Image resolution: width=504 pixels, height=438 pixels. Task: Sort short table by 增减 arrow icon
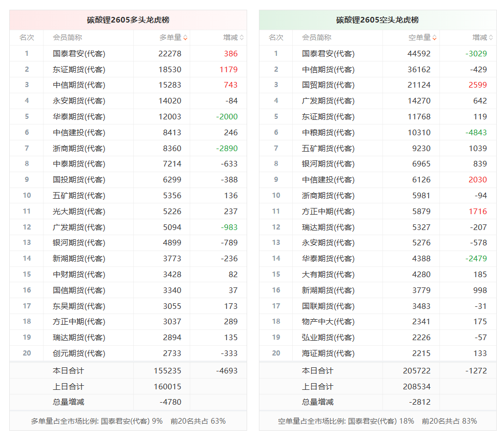491,38
